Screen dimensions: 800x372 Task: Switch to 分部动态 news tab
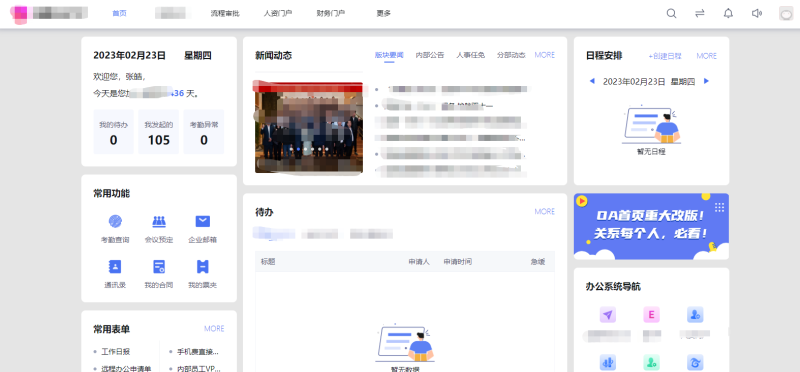tap(511, 55)
